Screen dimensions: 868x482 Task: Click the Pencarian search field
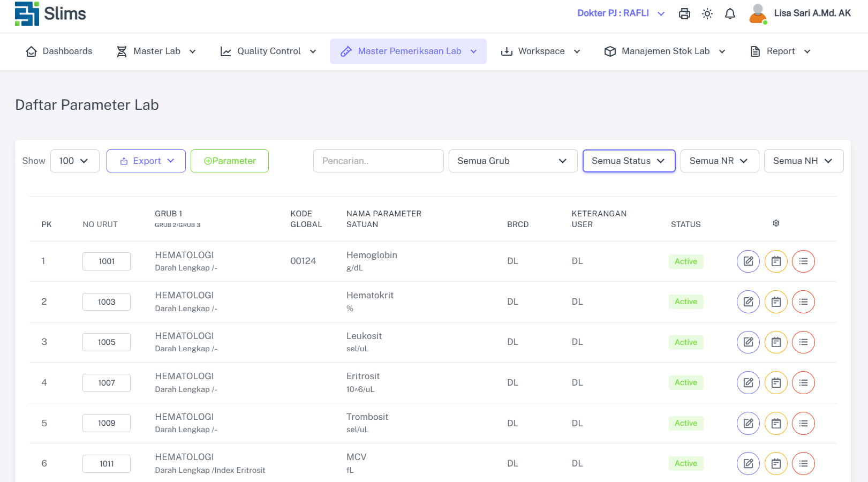(x=378, y=161)
